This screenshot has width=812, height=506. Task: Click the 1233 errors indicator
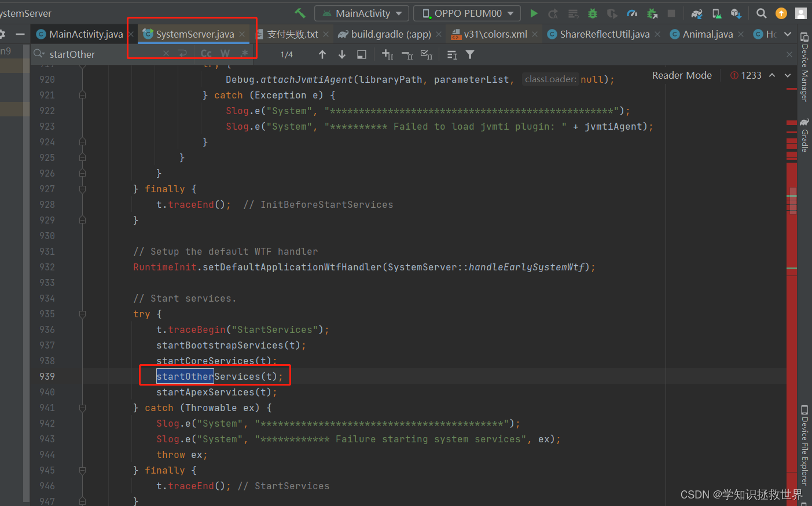[x=746, y=75]
